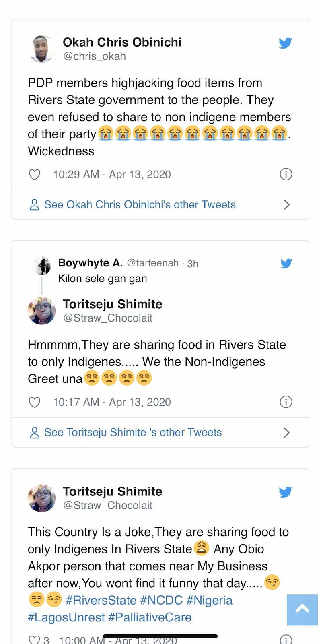The image size is (321, 644).
Task: Expand chevron beside Toritseju's other Tweets
Action: point(286,433)
